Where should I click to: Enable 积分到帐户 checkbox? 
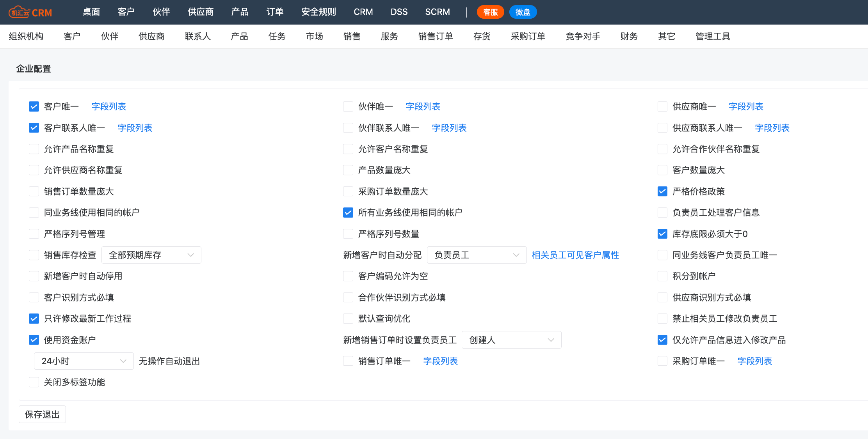[662, 276]
